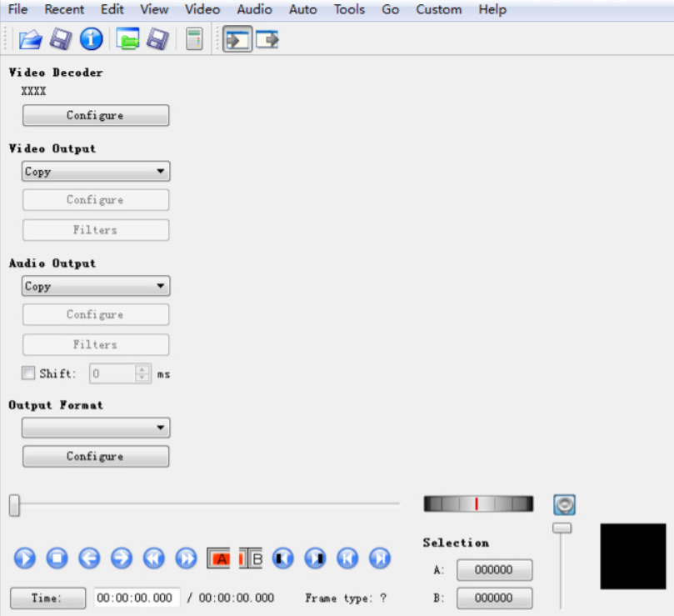674x616 pixels.
Task: Click the jog shuttle wheel control
Action: click(x=478, y=503)
